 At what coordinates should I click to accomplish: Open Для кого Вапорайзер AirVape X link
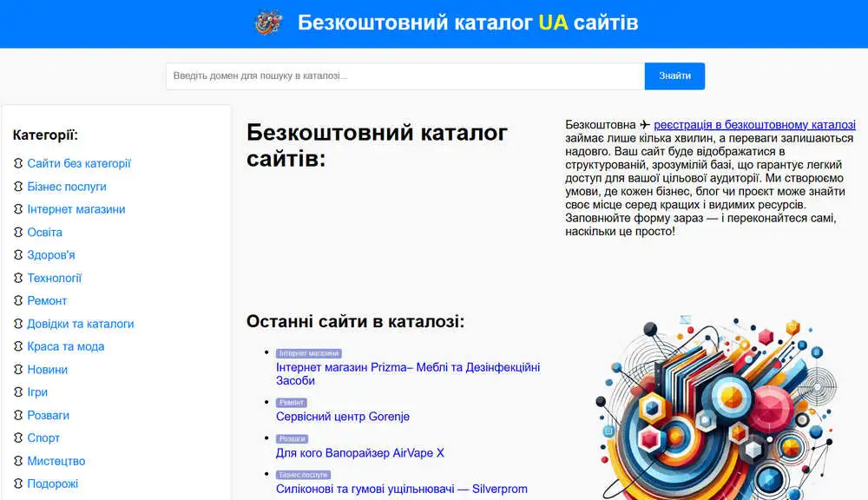[360, 453]
